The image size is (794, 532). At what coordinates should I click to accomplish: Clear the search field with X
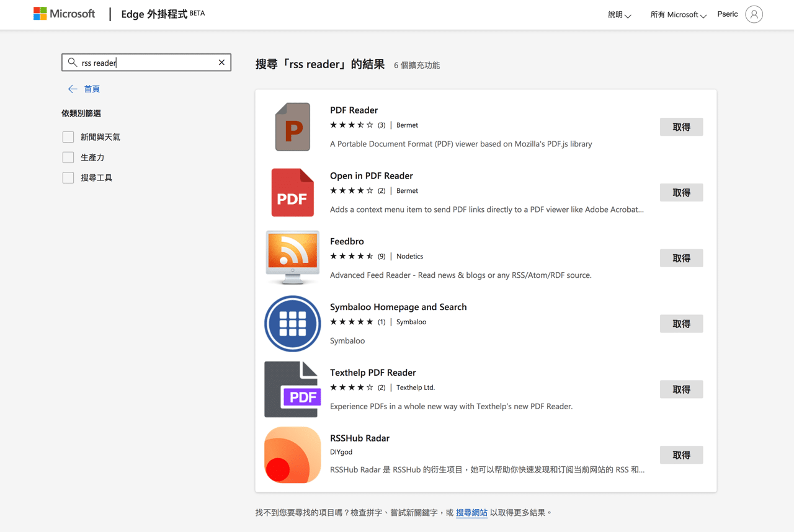point(221,63)
